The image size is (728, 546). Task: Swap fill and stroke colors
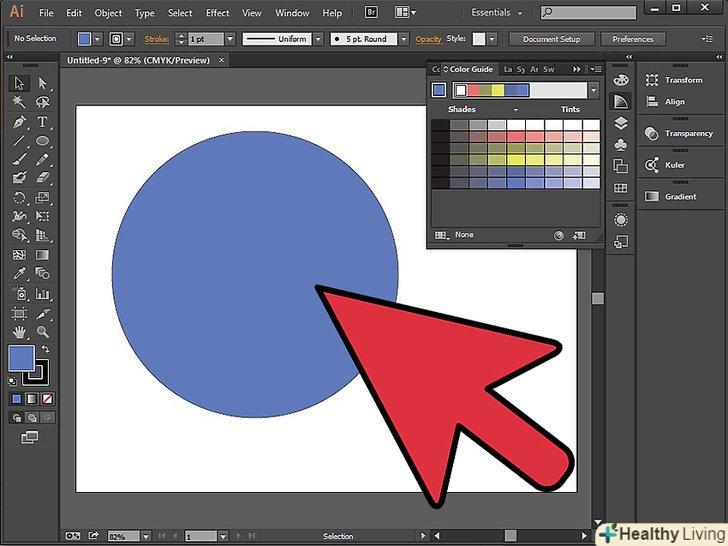(44, 349)
